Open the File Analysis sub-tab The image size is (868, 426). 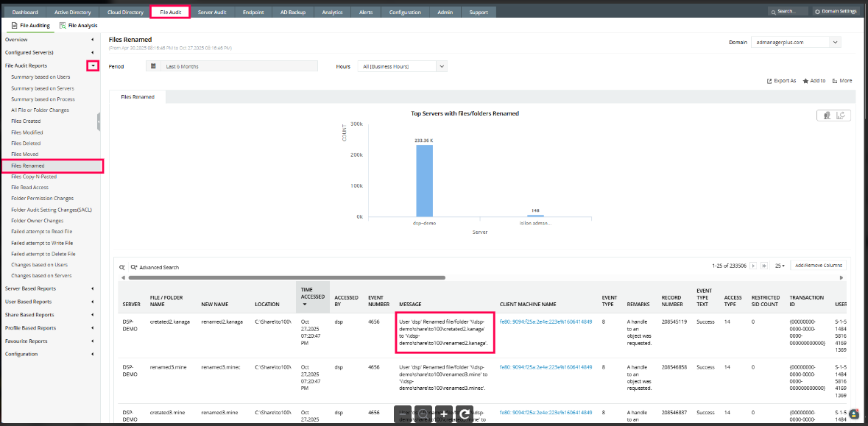point(78,26)
